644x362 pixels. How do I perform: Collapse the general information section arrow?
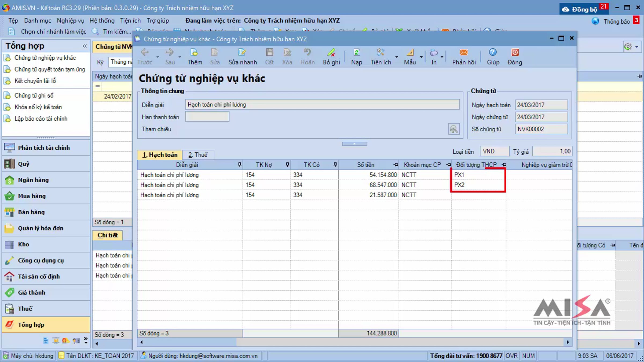tap(354, 144)
